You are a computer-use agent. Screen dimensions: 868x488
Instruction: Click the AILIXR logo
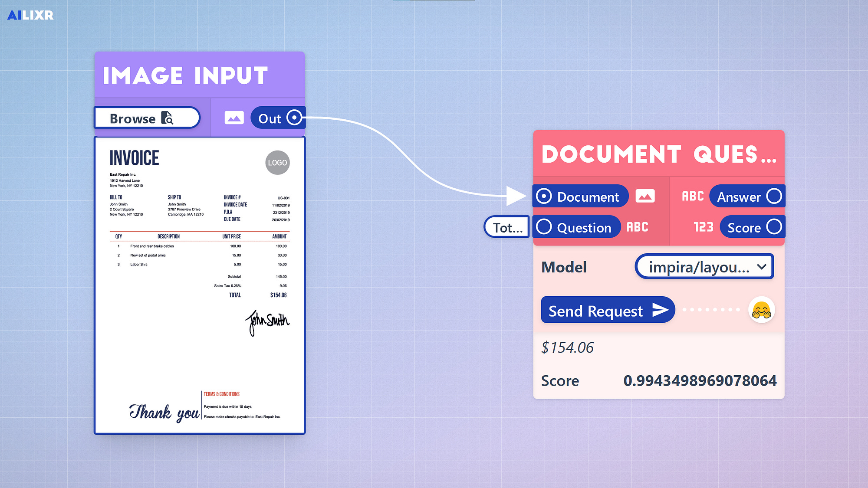(30, 15)
